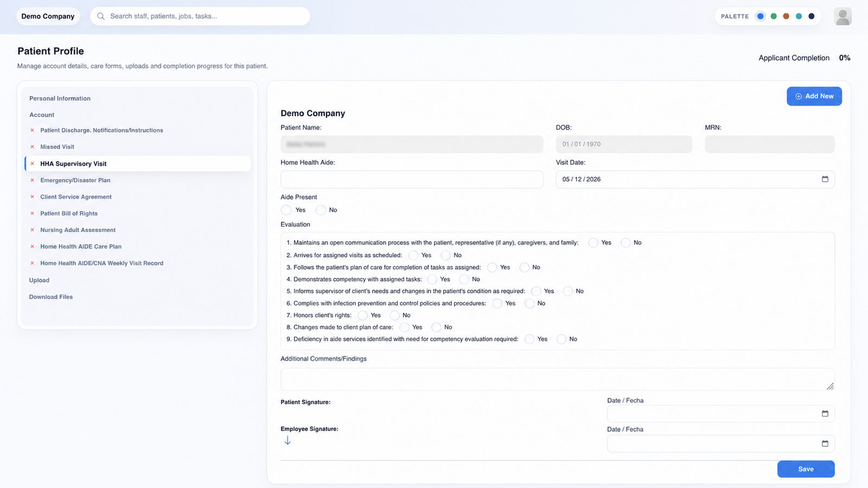This screenshot has width=868, height=488.
Task: Click the MRN field
Action: click(x=769, y=144)
